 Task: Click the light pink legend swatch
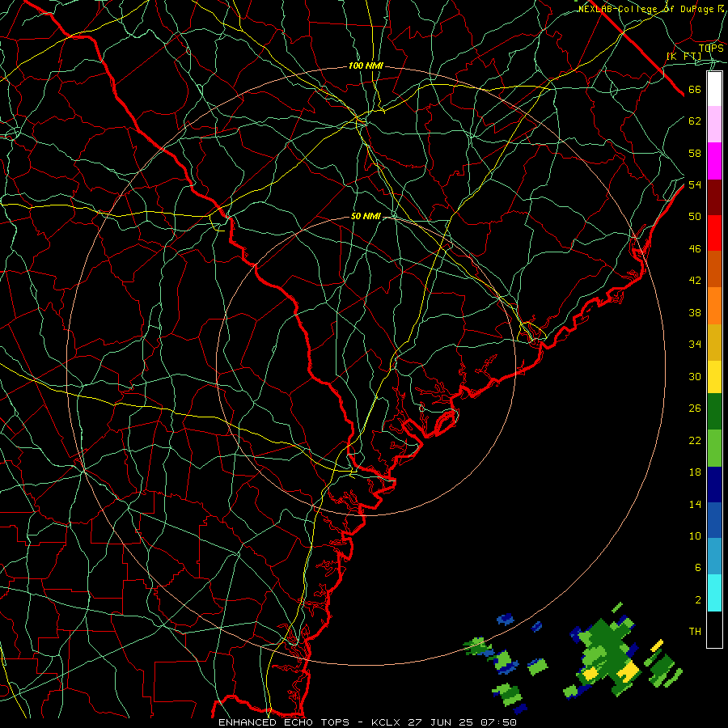click(x=714, y=125)
